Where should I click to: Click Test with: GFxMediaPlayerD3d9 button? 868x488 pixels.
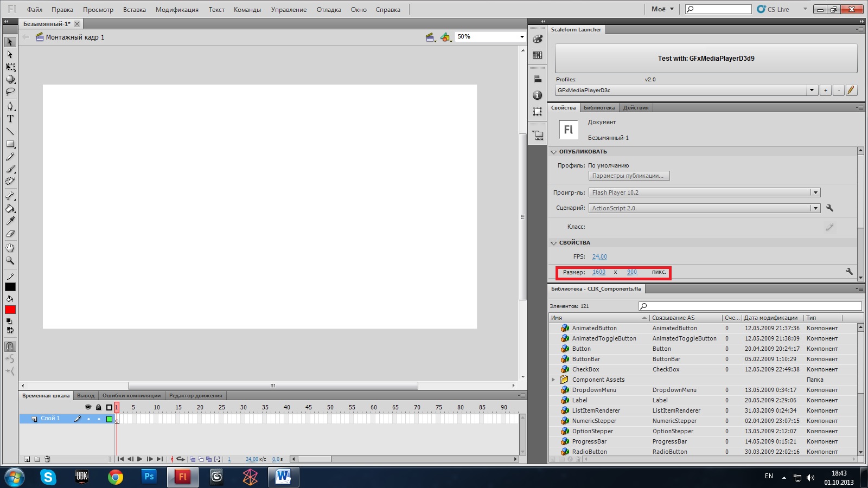tap(706, 59)
